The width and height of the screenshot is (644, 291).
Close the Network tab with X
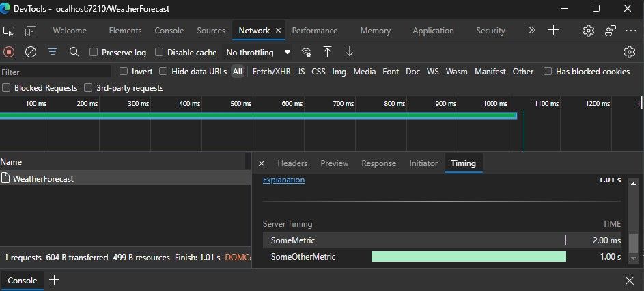click(278, 31)
